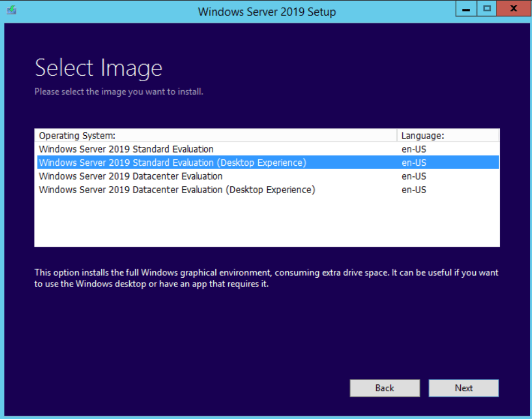This screenshot has height=419, width=532.
Task: Click en-US for Datacenter Evaluation row
Action: tap(413, 176)
